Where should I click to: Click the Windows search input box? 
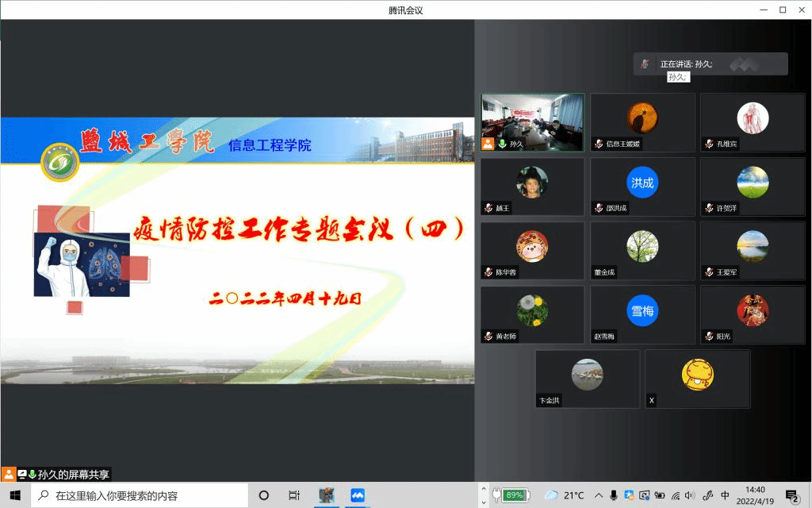143,495
